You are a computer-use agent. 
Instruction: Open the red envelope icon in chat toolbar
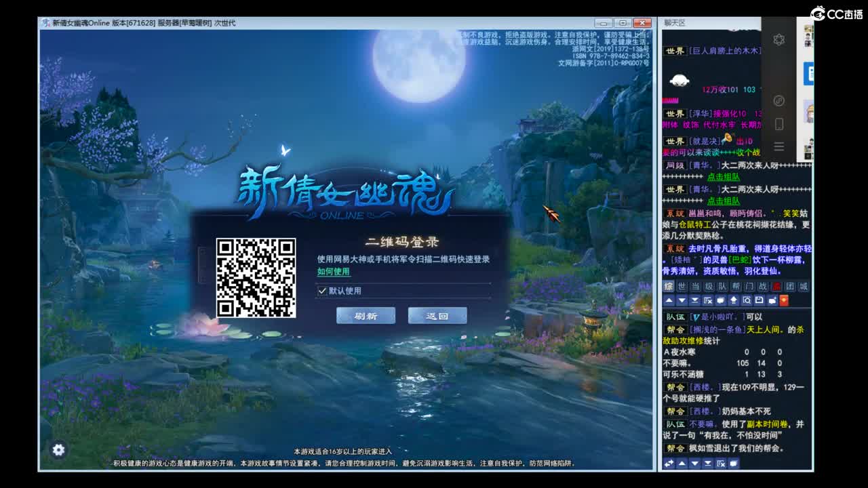784,300
